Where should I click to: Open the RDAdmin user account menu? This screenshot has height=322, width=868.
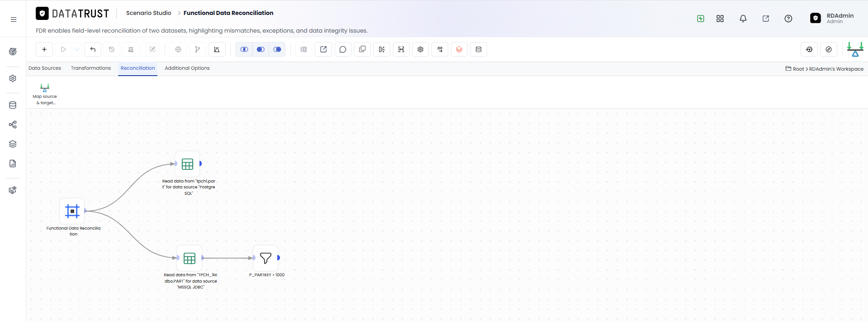coord(832,18)
